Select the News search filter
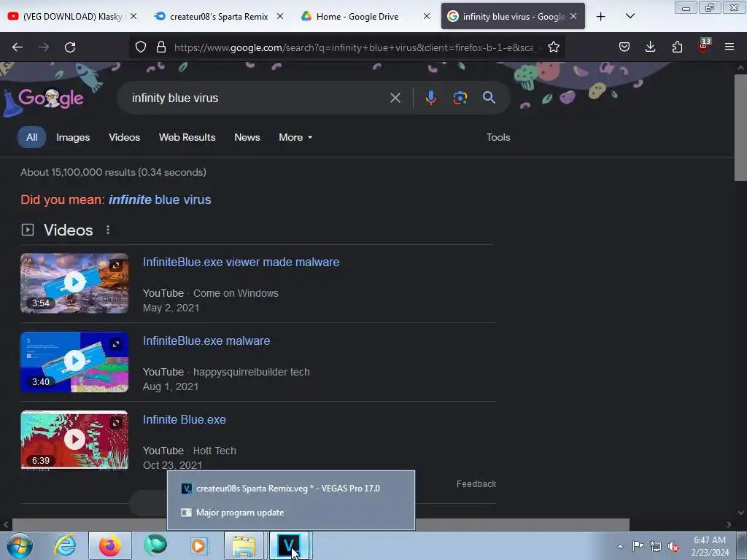The height and width of the screenshot is (560, 747). [247, 137]
